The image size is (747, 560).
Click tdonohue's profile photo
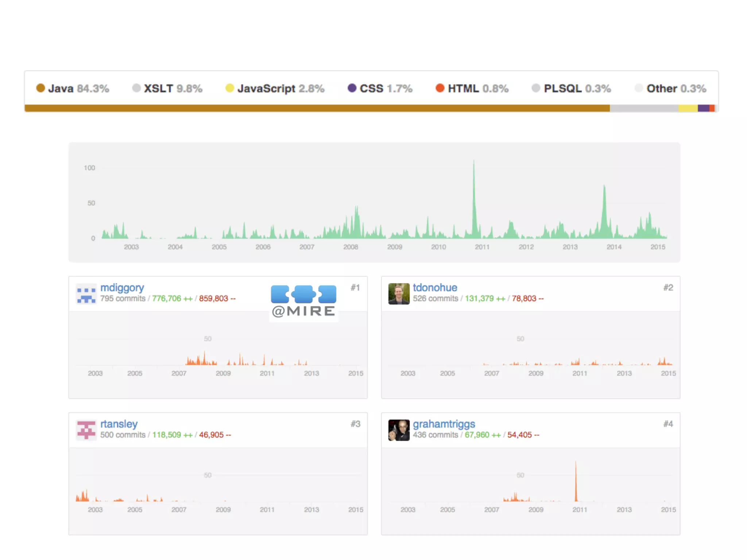point(399,294)
